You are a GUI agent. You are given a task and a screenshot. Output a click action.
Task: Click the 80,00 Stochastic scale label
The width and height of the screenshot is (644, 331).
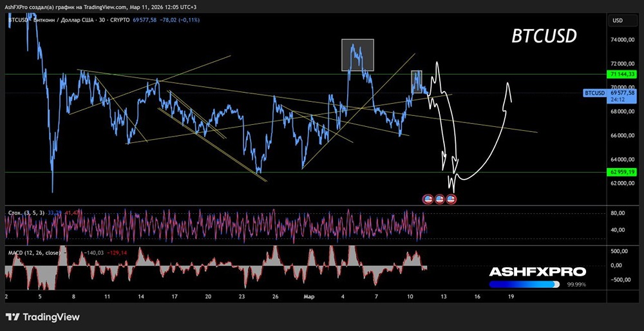click(618, 213)
